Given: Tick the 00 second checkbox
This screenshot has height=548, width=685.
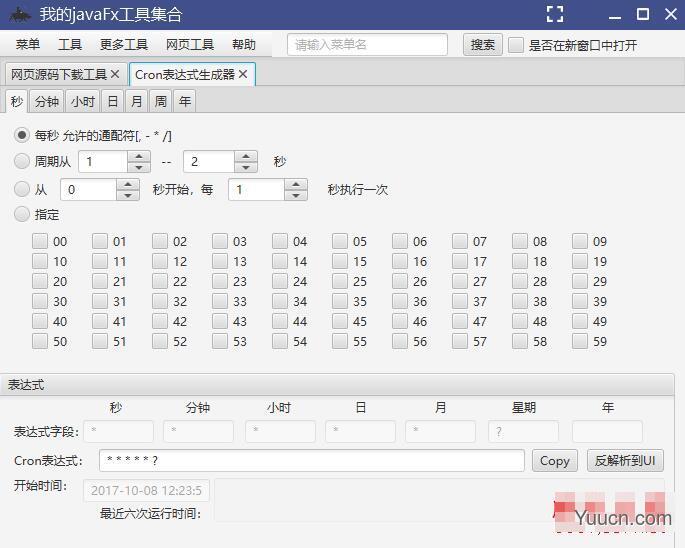Looking at the screenshot, I should point(40,241).
